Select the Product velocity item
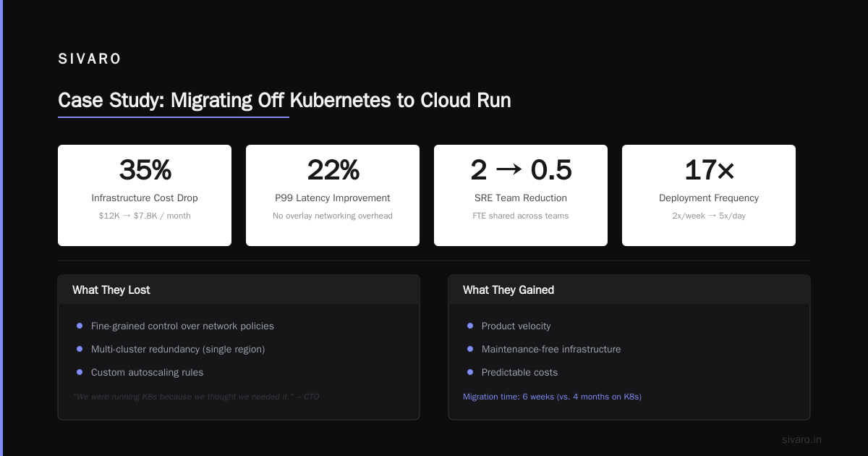The image size is (868, 456). tap(516, 326)
